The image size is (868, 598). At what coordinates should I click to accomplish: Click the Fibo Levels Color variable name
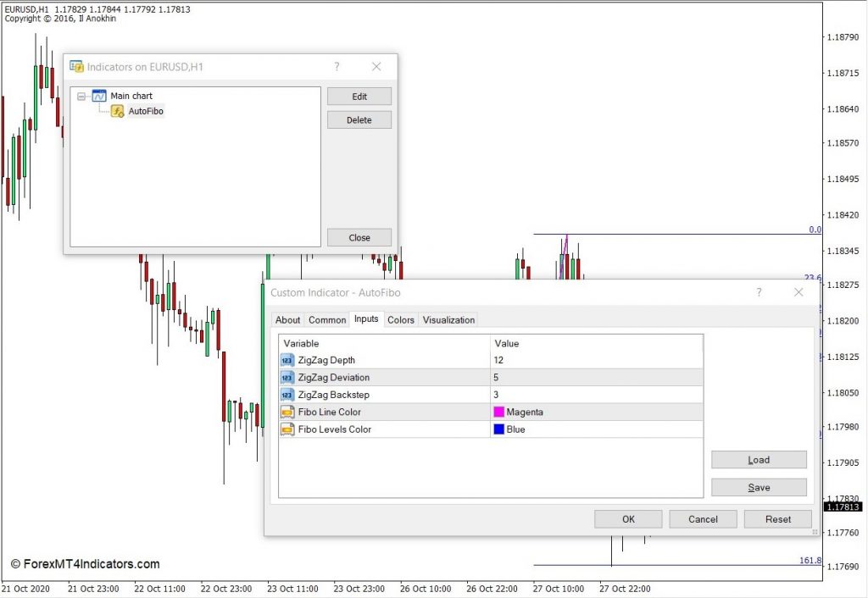pos(334,429)
